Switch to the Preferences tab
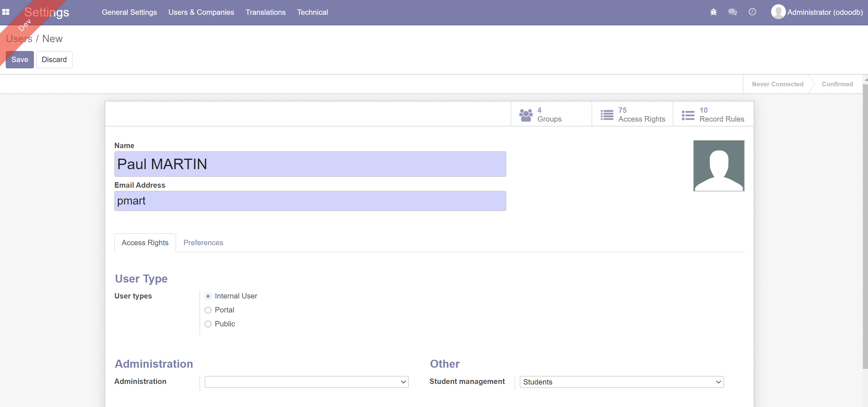 [x=203, y=243]
